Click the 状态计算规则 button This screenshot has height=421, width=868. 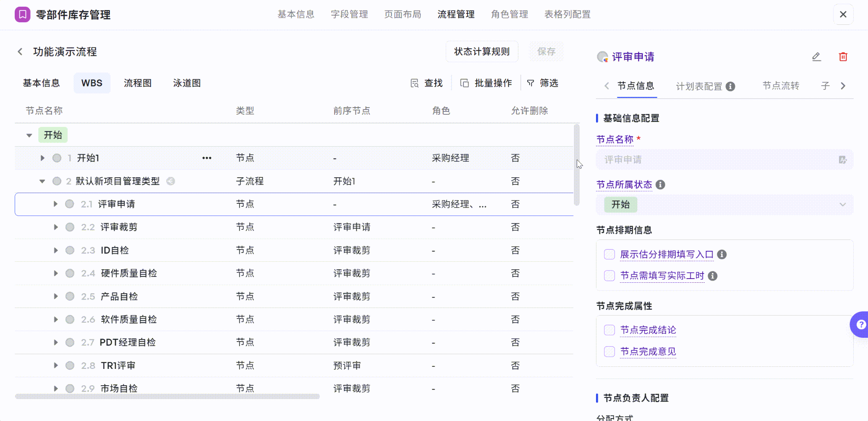click(482, 52)
